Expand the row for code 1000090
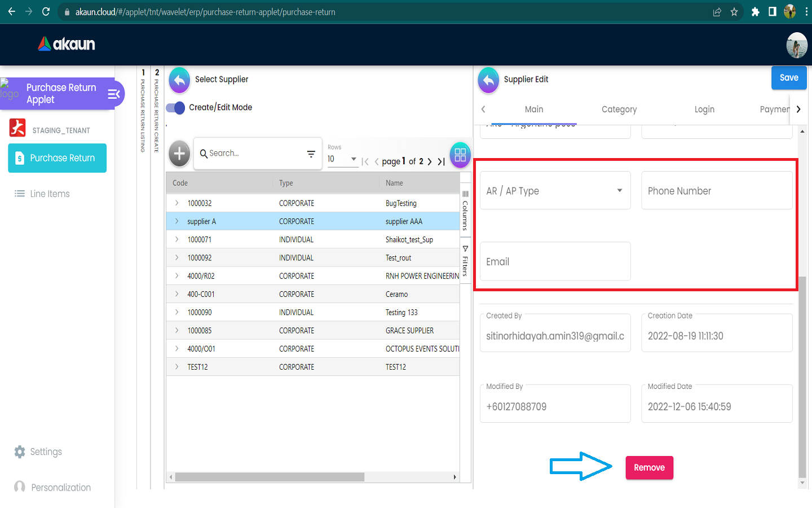This screenshot has width=812, height=508. pyautogui.click(x=176, y=312)
